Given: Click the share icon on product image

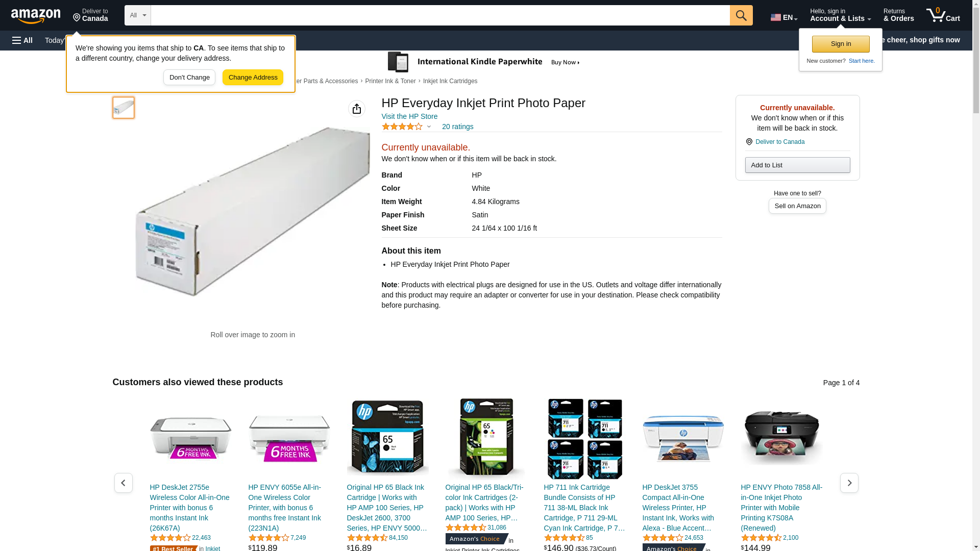Looking at the screenshot, I should pyautogui.click(x=357, y=109).
